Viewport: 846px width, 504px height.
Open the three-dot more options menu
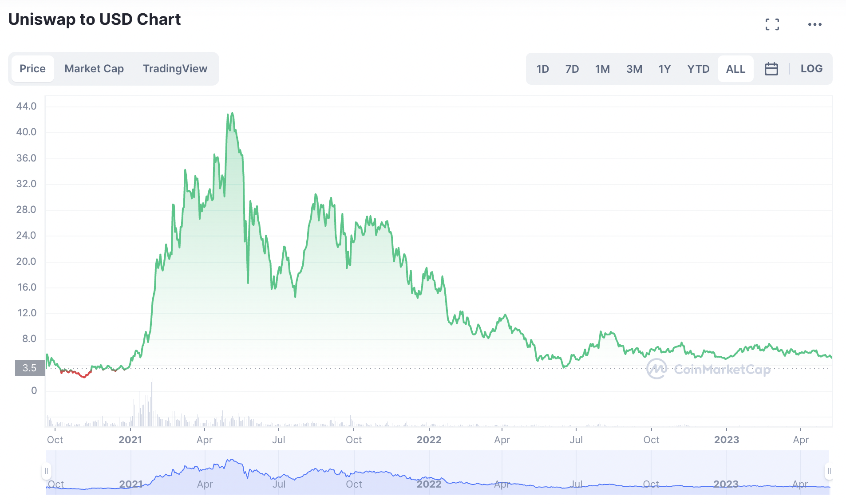click(x=815, y=24)
